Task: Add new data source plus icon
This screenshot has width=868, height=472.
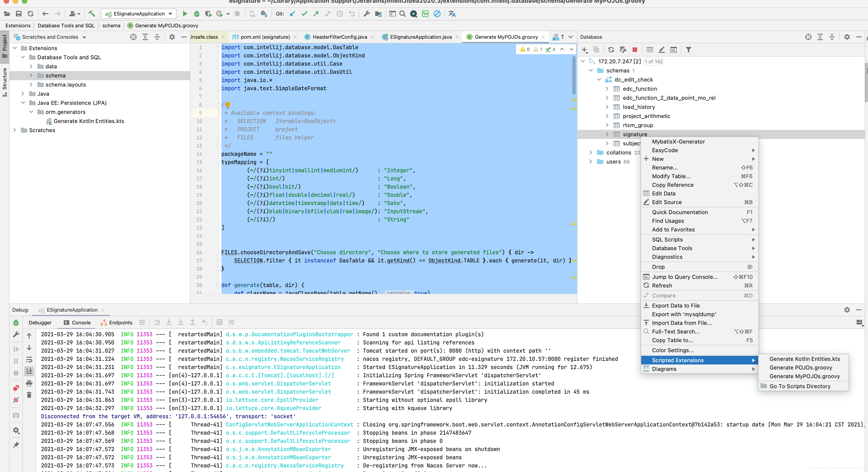Action: coord(585,50)
